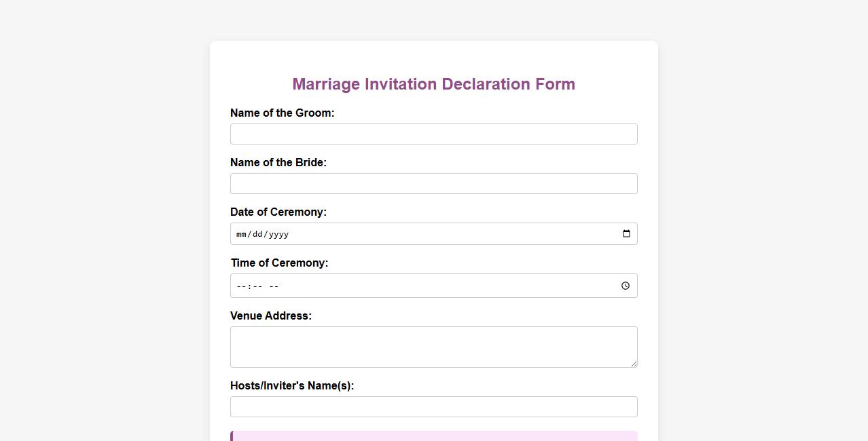Focus the Name of the Groom input
This screenshot has width=868, height=441.
(433, 134)
